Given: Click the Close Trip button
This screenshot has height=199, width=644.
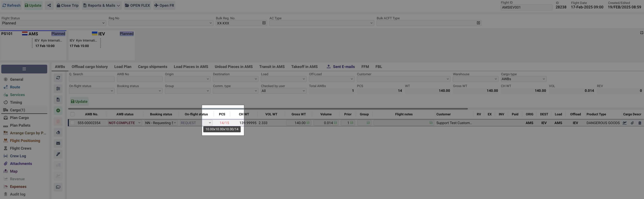Looking at the screenshot, I should pos(67,5).
